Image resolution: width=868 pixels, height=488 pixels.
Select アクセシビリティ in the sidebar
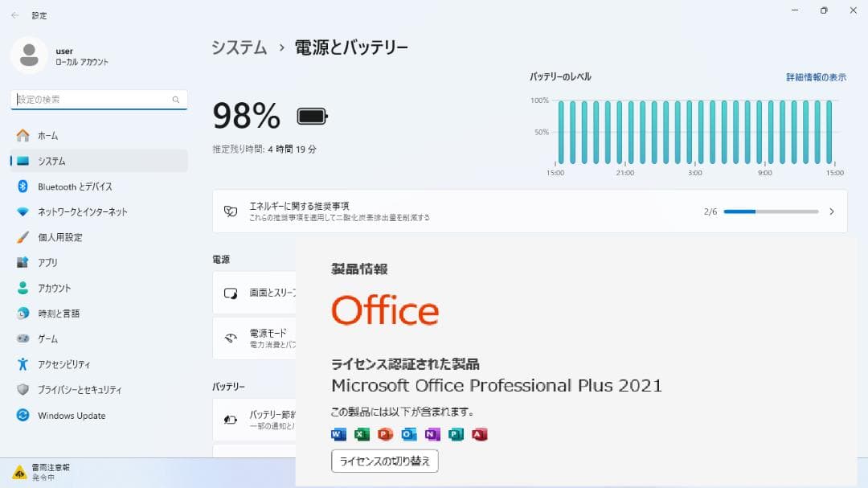[68, 364]
